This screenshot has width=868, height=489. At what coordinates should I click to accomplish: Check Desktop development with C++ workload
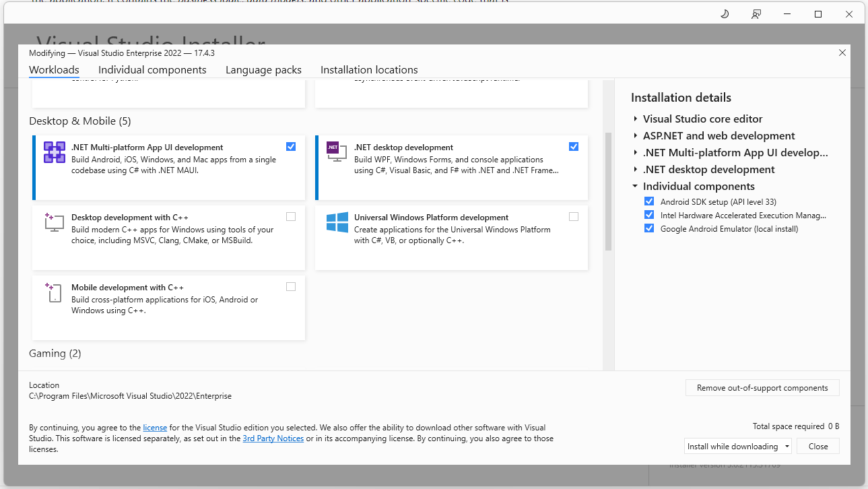pyautogui.click(x=291, y=216)
